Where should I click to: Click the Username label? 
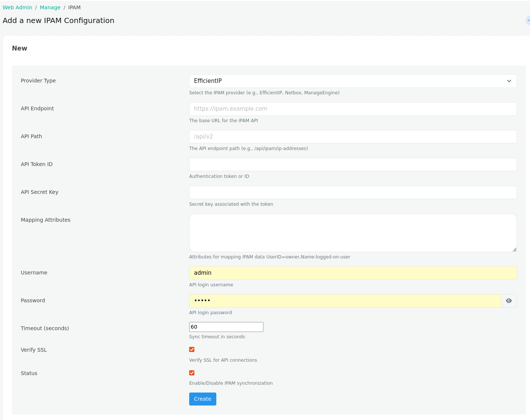point(34,273)
